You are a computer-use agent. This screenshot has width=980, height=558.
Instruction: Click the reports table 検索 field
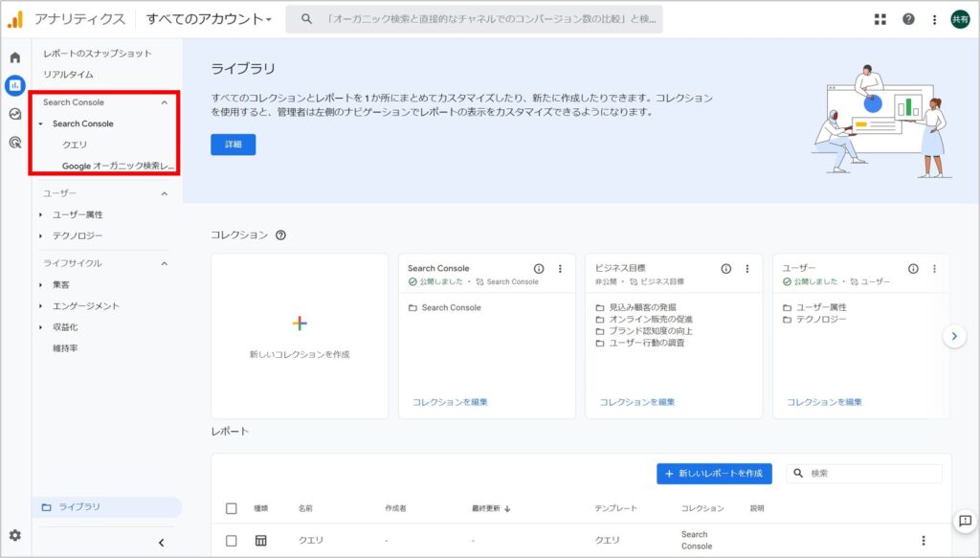(864, 474)
